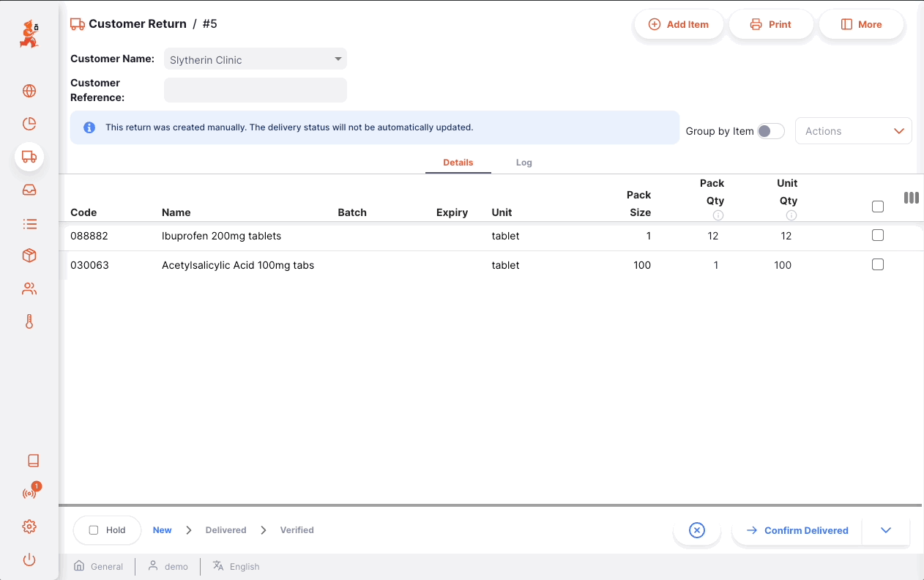Open the More panel button
Viewport: 924px width, 580px height.
pyautogui.click(x=862, y=24)
